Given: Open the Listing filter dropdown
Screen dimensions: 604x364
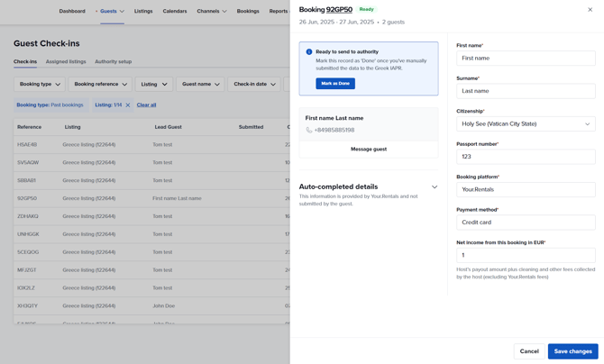Looking at the screenshot, I should tap(153, 84).
